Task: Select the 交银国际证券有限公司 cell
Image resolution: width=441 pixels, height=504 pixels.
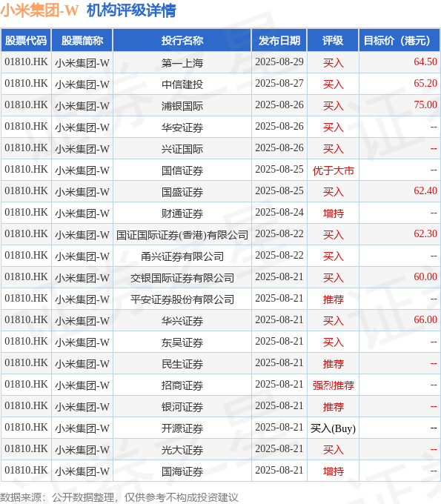Action: (182, 278)
